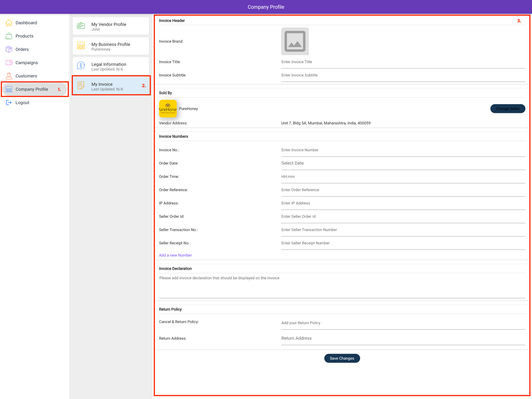Viewport: 532px width, 399px height.
Task: Click the Add a new Number link
Action: tap(175, 255)
